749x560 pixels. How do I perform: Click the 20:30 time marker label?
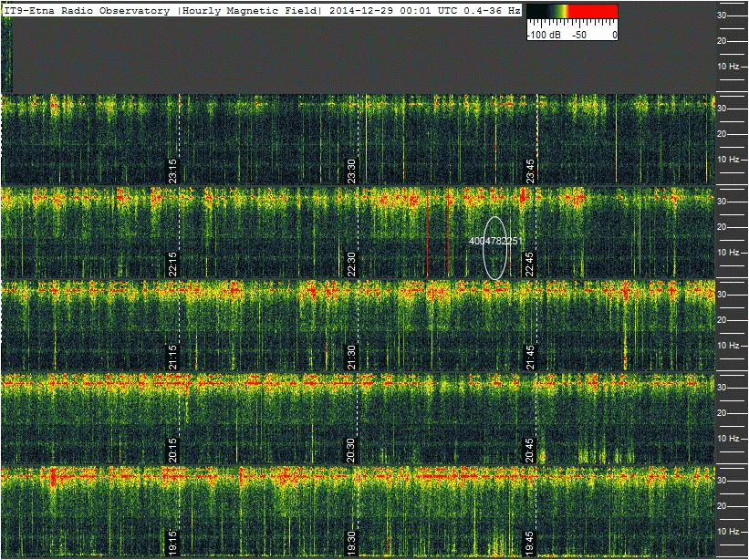(x=352, y=449)
